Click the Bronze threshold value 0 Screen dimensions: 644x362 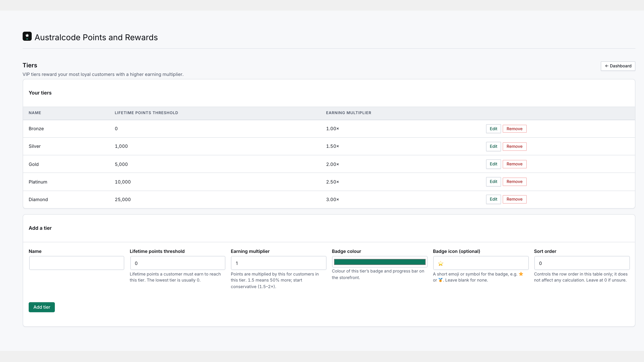click(x=116, y=129)
